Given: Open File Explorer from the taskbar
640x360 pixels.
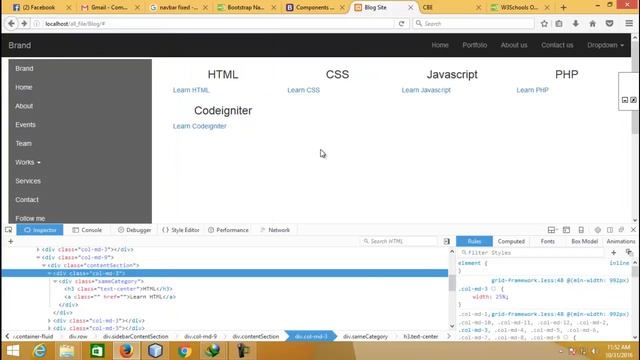Looking at the screenshot, I should pos(67,351).
